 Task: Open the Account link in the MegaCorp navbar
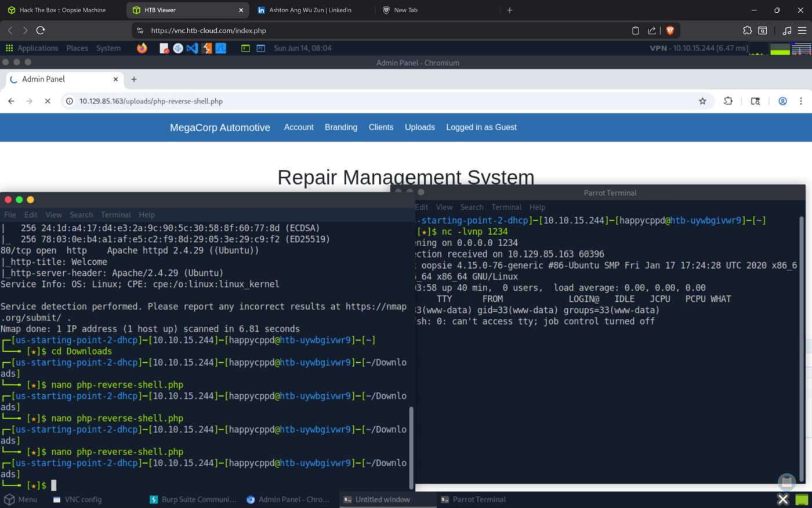pyautogui.click(x=299, y=127)
